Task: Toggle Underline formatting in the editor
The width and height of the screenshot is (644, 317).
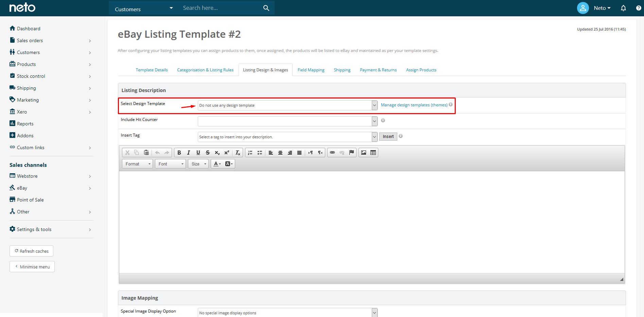Action: (x=198, y=153)
